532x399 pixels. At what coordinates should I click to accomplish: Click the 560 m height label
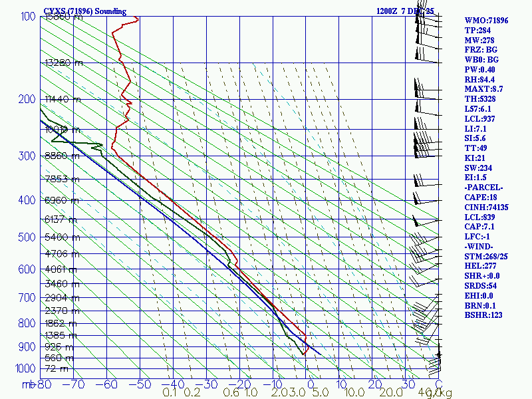tap(59, 358)
